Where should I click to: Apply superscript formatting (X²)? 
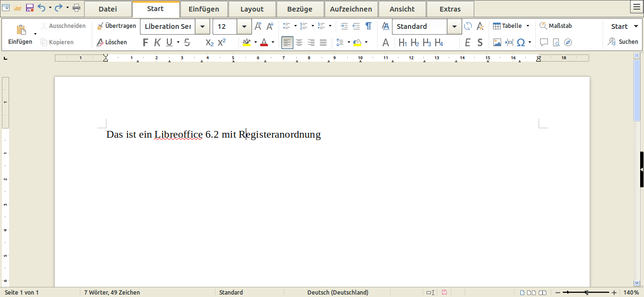tap(222, 42)
